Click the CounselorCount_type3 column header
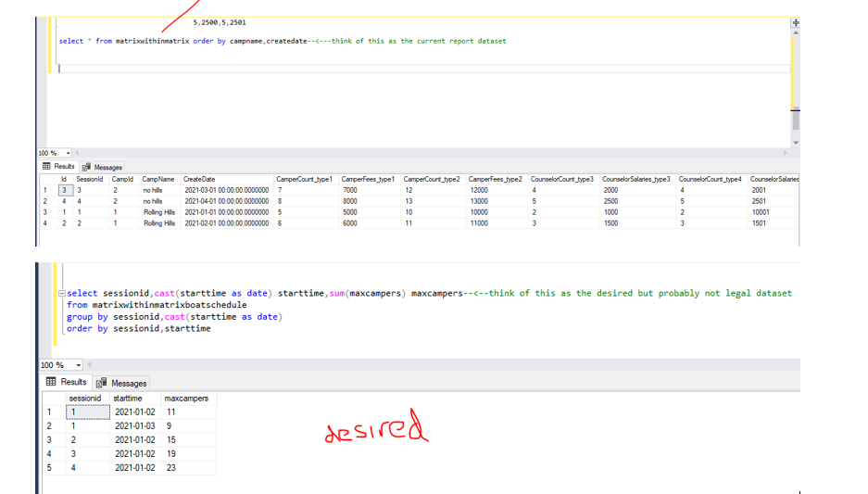Screen dimensions: 868x494 tap(562, 180)
